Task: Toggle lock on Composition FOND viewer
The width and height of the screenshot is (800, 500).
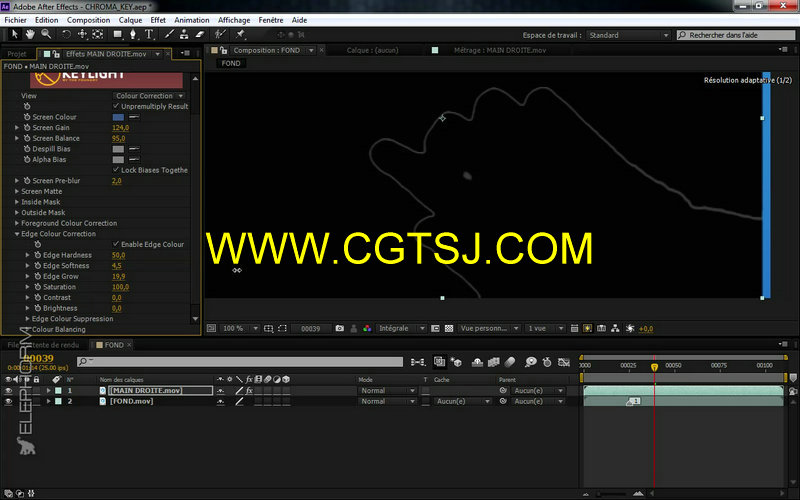Action: [x=223, y=51]
